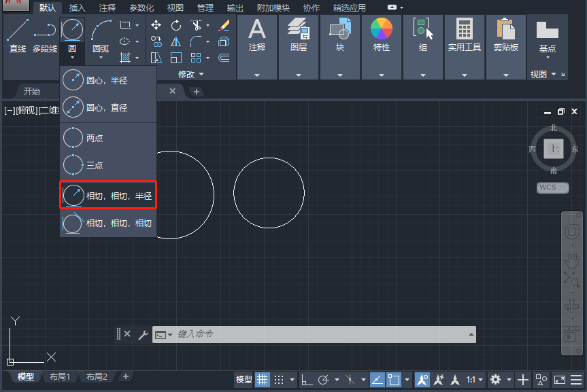
Task: Select the Mirror tool icon
Action: point(176,41)
